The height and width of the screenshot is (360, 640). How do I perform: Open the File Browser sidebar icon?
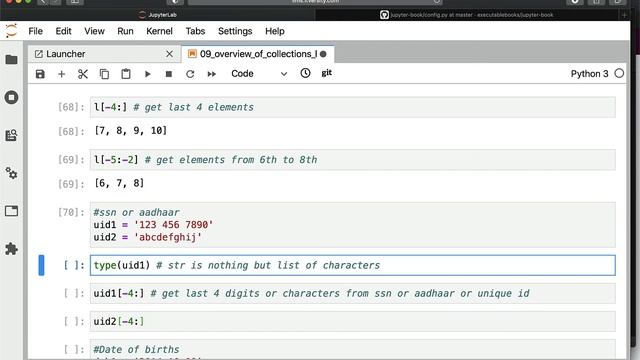pos(11,60)
